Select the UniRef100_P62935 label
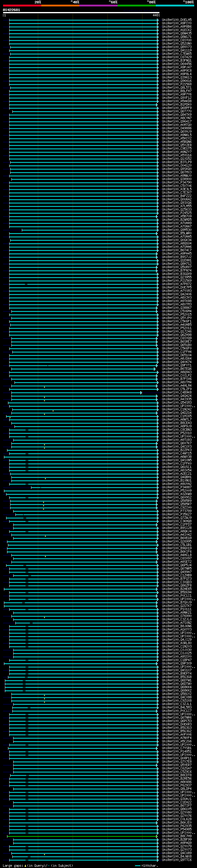The height and width of the screenshot is (868, 197). pyautogui.click(x=177, y=826)
